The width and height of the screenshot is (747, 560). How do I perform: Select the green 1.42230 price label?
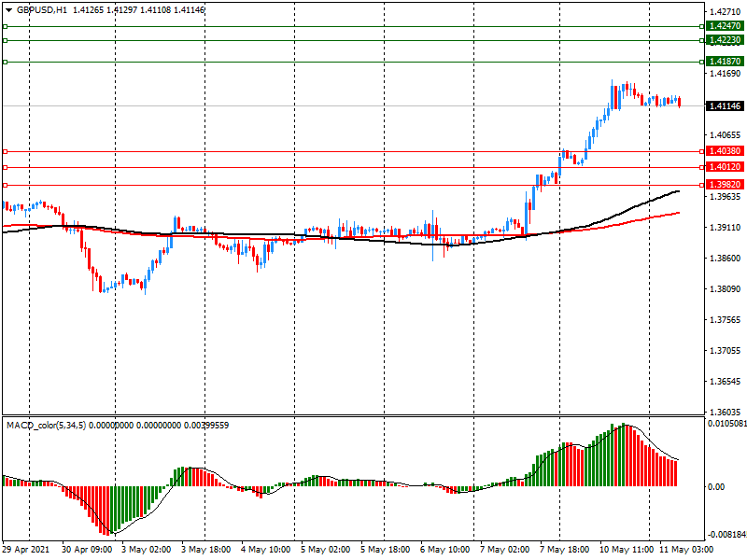click(x=725, y=41)
